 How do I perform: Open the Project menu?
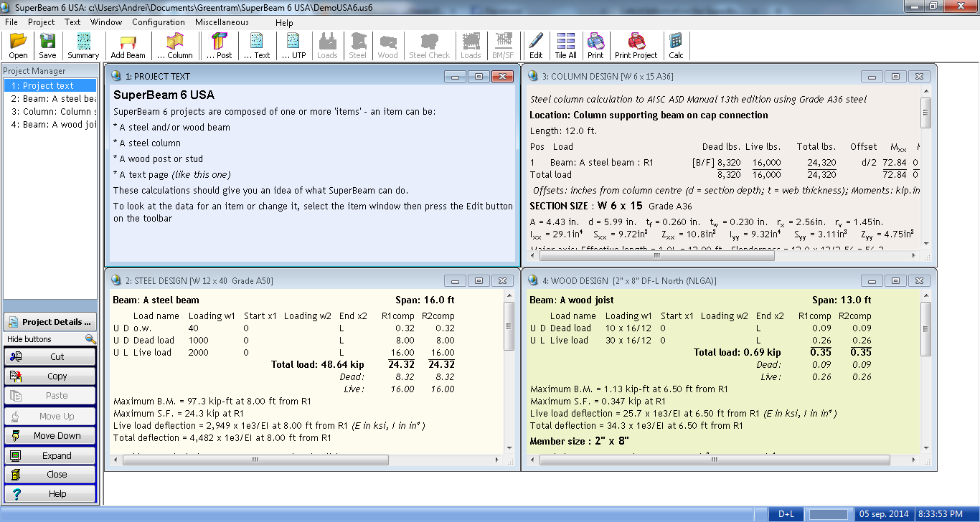42,22
